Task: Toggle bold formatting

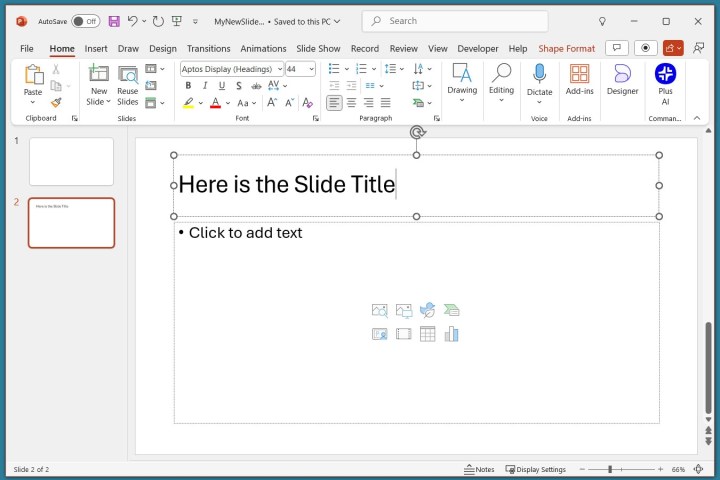Action: pos(187,86)
